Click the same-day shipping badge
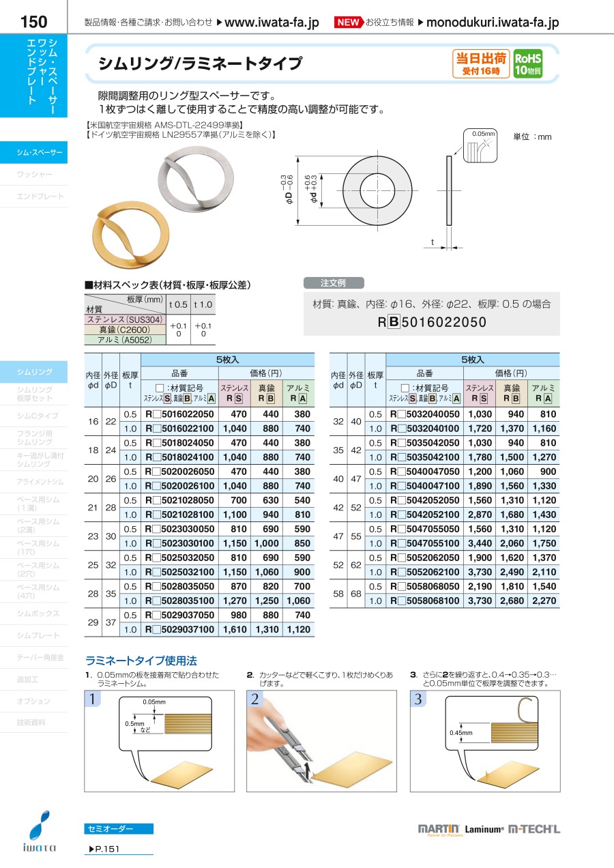Image resolution: width=614 pixels, height=868 pixels. click(x=481, y=64)
